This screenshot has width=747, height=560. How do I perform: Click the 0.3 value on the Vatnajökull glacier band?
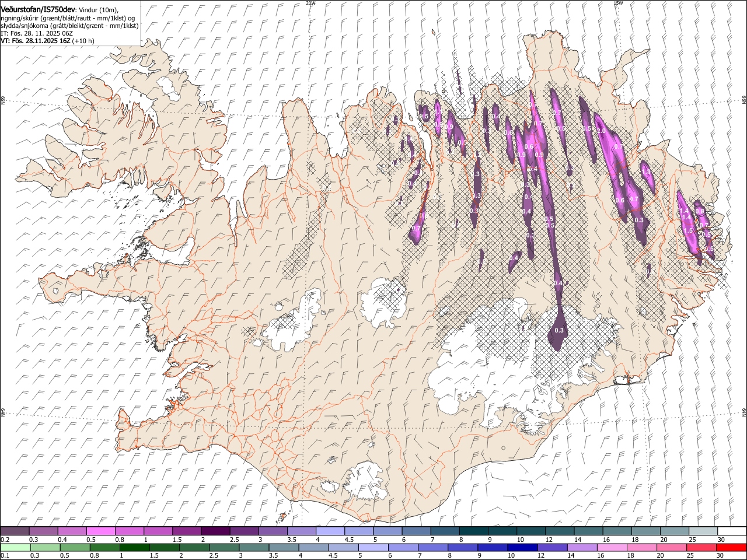click(559, 330)
